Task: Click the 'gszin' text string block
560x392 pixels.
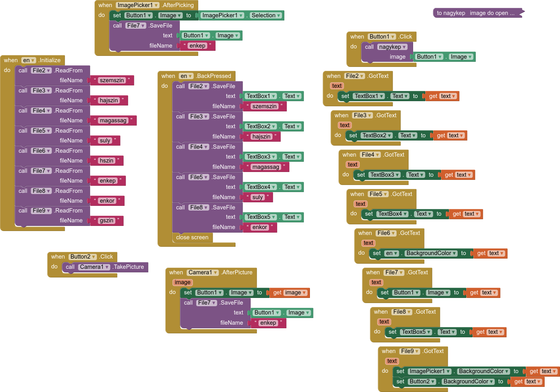Action: (x=107, y=220)
